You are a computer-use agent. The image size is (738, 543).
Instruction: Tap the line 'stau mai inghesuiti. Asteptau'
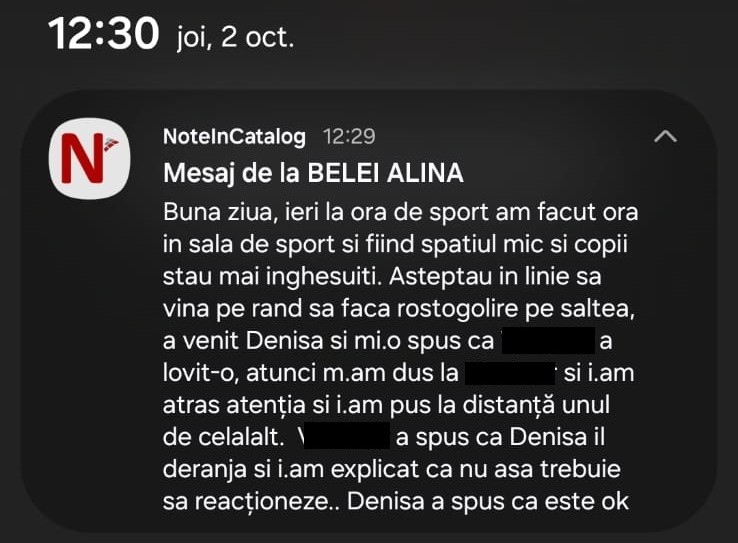tap(385, 278)
